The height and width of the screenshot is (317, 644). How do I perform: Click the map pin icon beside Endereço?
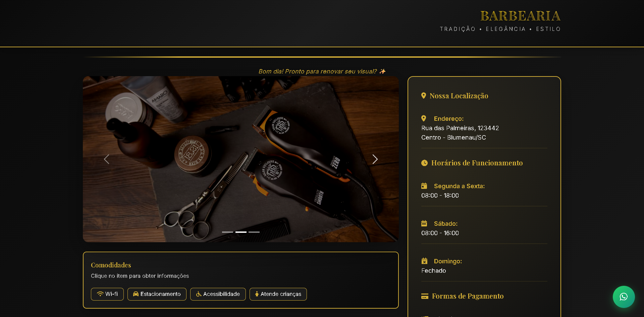point(424,118)
